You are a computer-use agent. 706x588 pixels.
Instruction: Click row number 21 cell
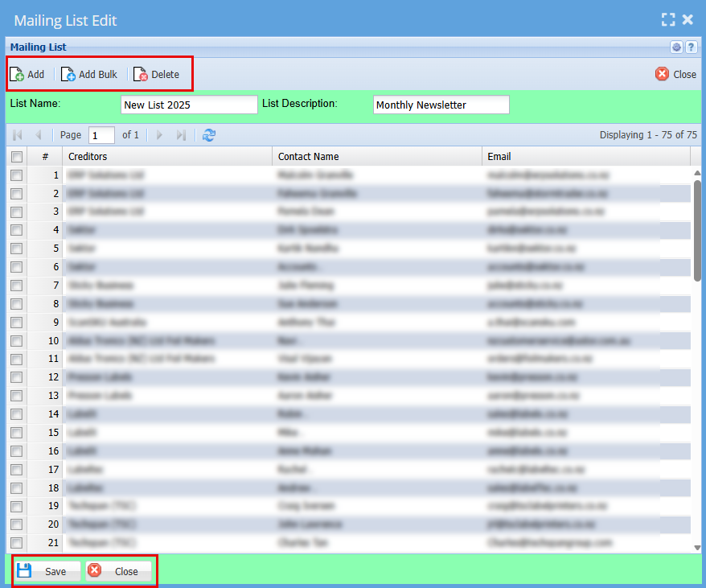45,543
